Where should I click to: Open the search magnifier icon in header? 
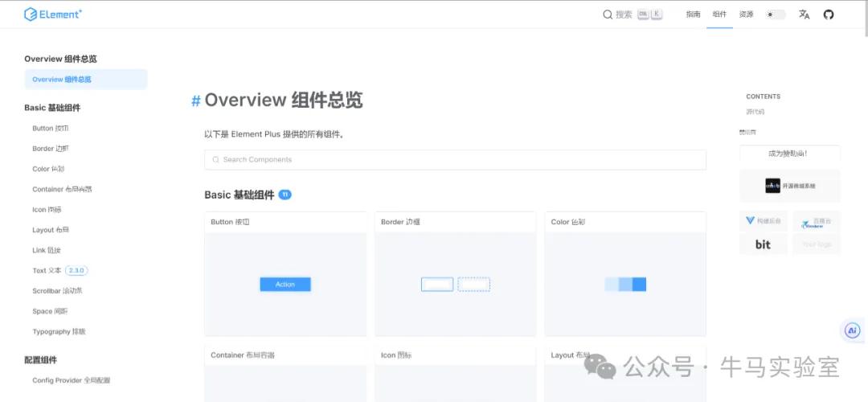coord(608,14)
